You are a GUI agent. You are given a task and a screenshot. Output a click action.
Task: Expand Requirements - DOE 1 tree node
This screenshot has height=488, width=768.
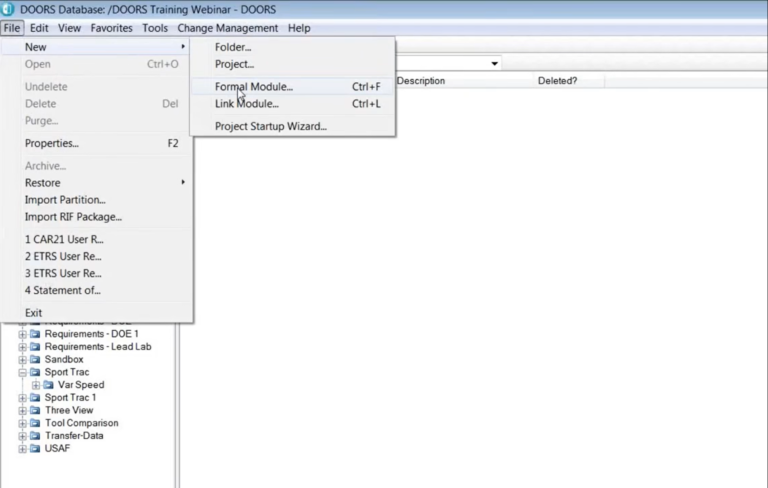point(23,334)
